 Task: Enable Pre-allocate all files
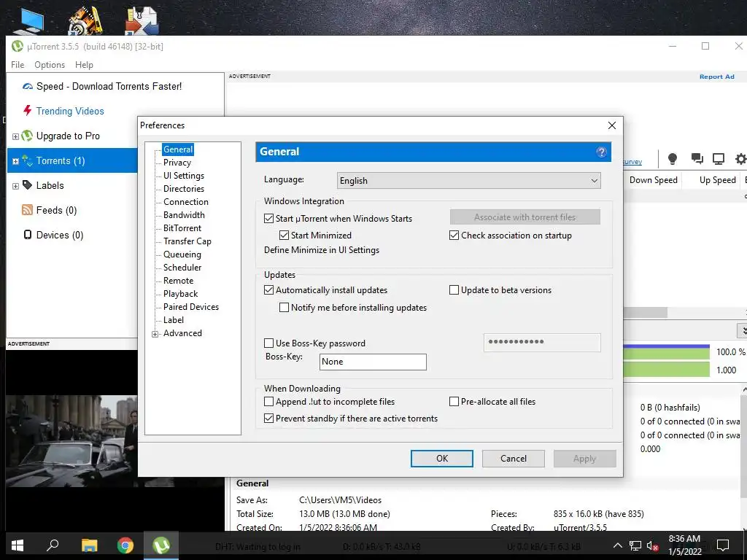point(454,402)
